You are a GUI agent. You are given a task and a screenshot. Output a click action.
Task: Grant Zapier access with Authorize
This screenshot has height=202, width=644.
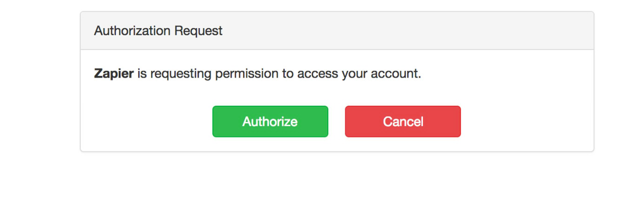(270, 121)
